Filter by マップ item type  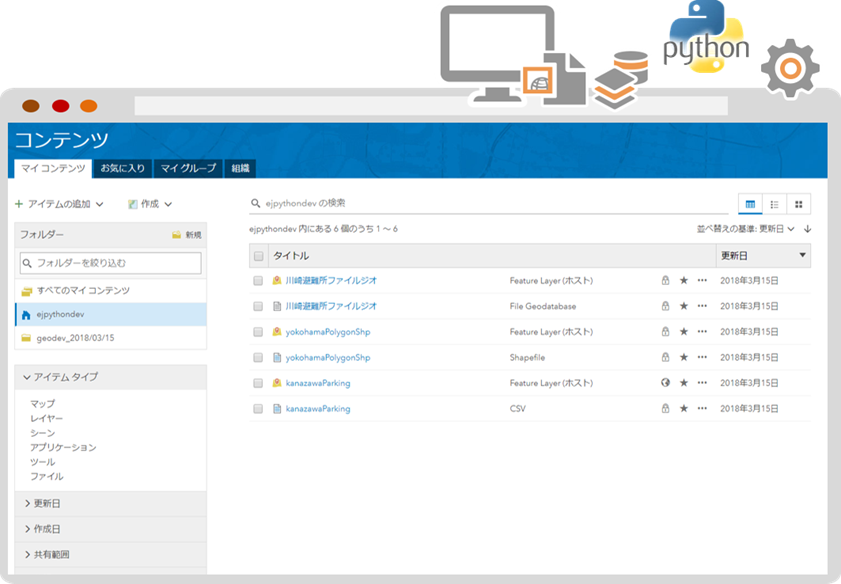pyautogui.click(x=42, y=403)
